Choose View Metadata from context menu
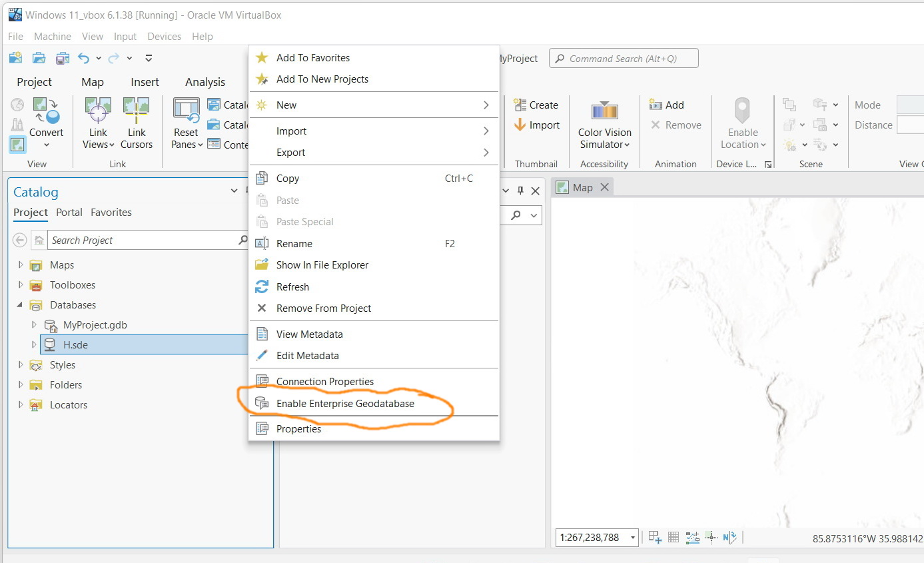The width and height of the screenshot is (924, 563). click(x=374, y=334)
